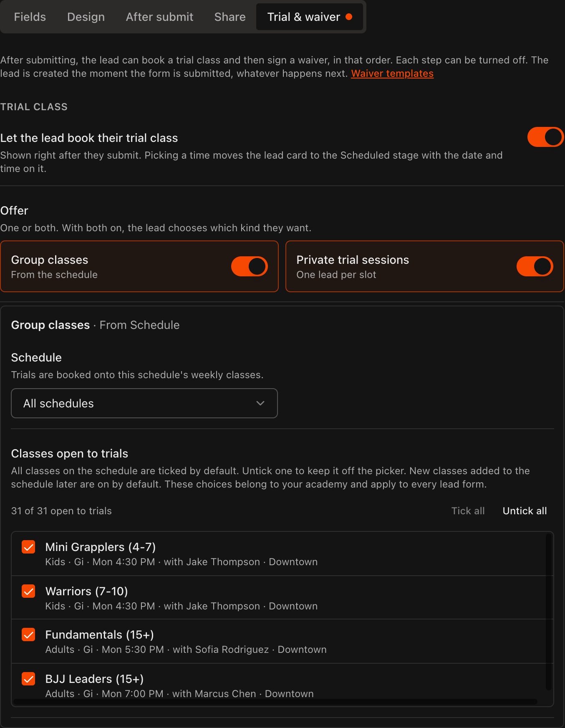Viewport: 565px width, 728px height.
Task: Go to the Share tab
Action: 230,17
